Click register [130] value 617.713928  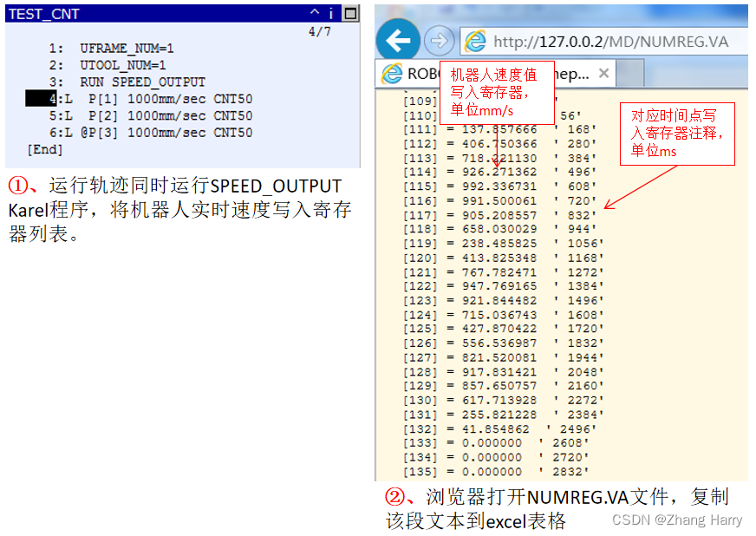point(499,400)
